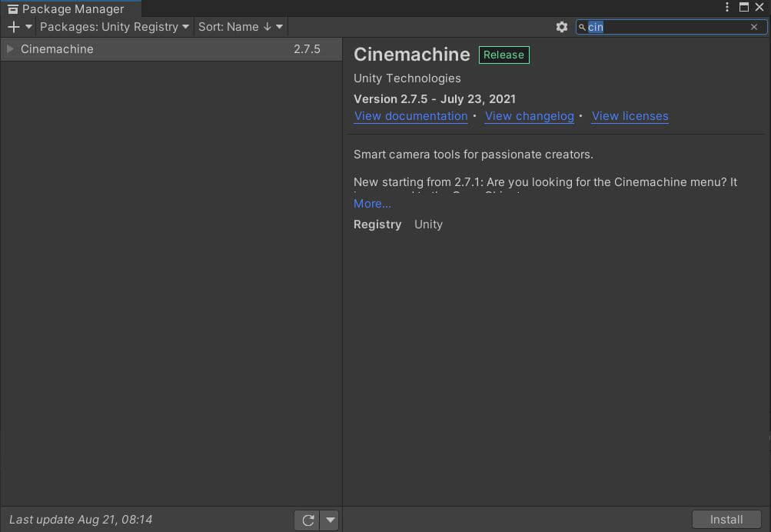
Task: Refresh the package list with the reload icon
Action: coord(307,520)
